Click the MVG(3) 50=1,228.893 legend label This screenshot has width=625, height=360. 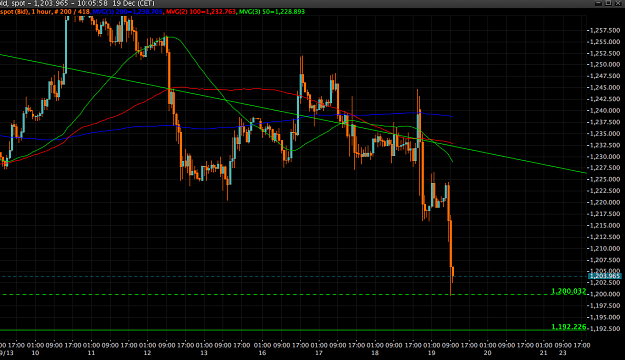pos(272,12)
